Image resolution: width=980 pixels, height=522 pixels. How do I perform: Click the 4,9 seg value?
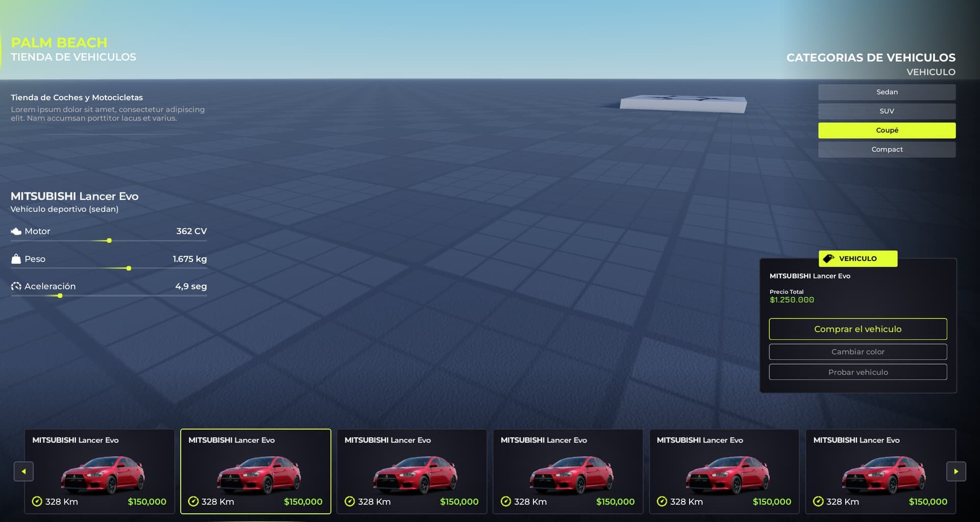[x=191, y=287]
